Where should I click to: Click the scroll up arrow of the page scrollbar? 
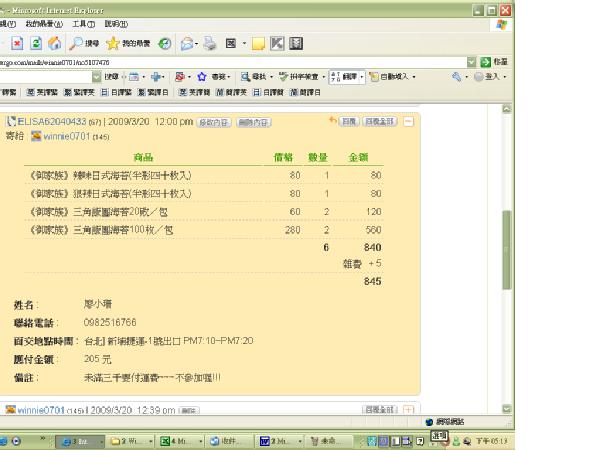click(507, 109)
